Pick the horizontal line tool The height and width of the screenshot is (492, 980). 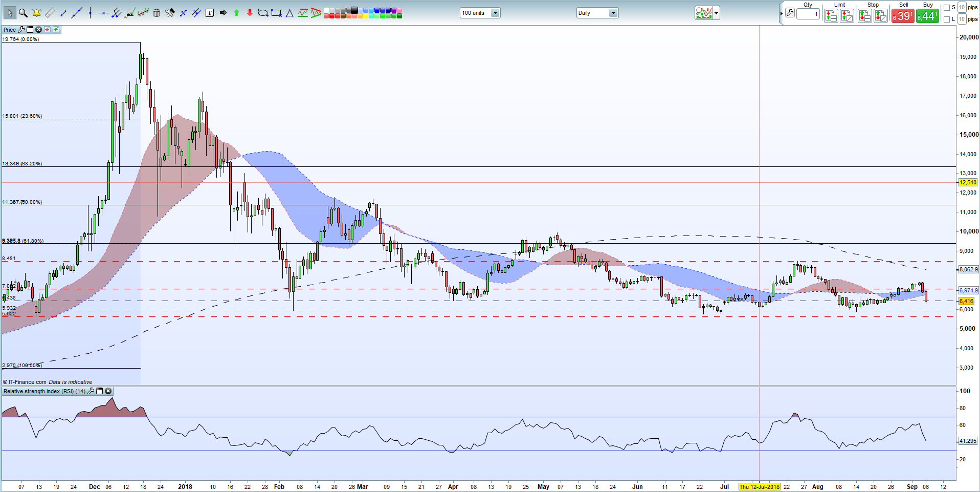click(103, 13)
